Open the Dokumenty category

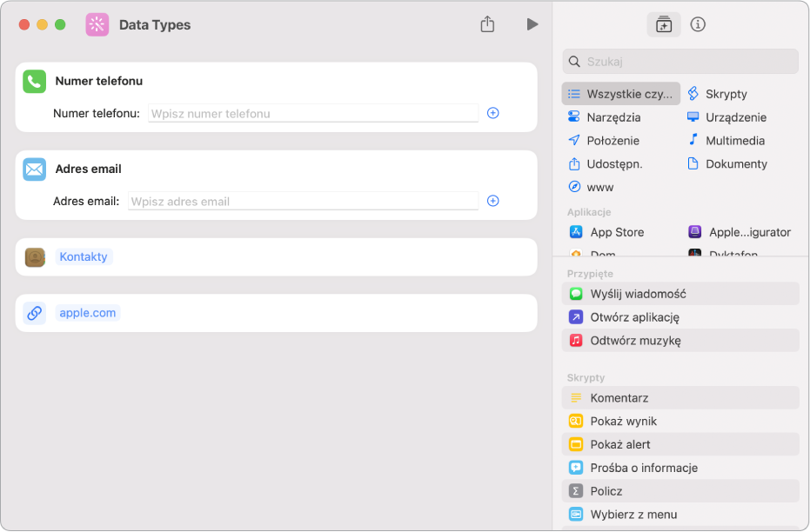[x=736, y=163]
